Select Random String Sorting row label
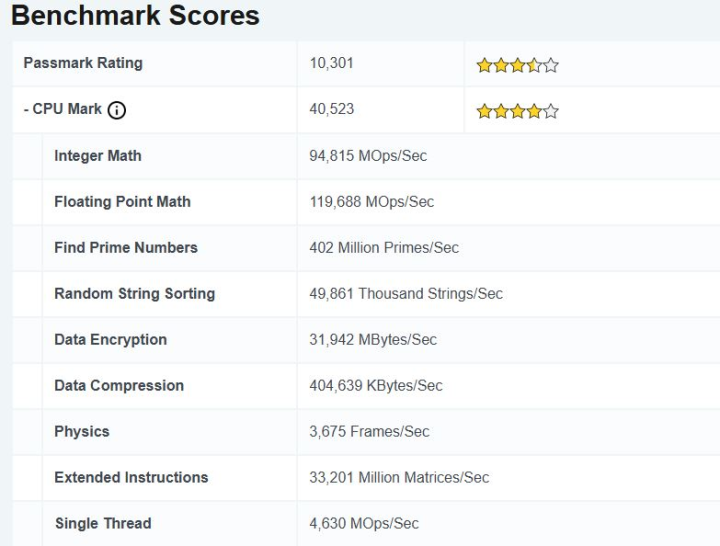 tap(134, 294)
